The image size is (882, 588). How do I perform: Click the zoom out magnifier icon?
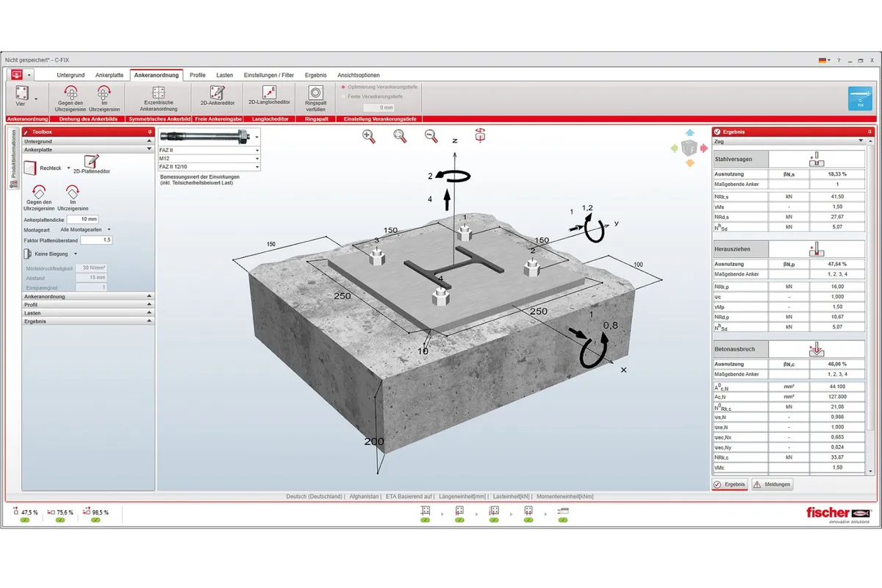click(431, 135)
